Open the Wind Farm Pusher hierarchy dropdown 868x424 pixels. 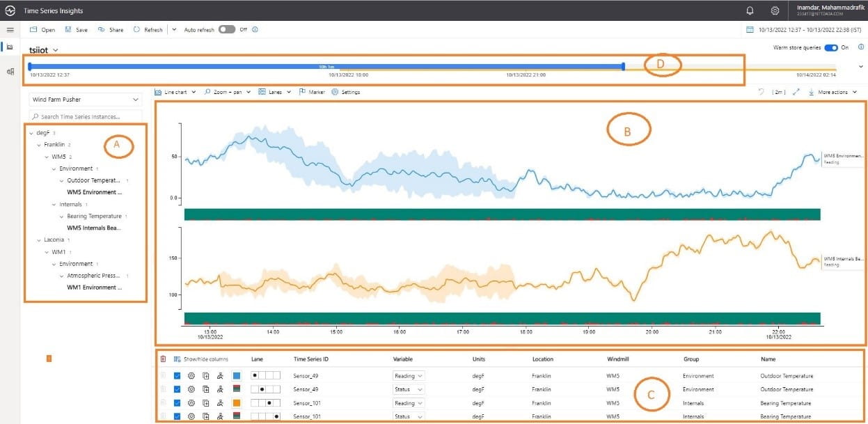click(x=86, y=100)
